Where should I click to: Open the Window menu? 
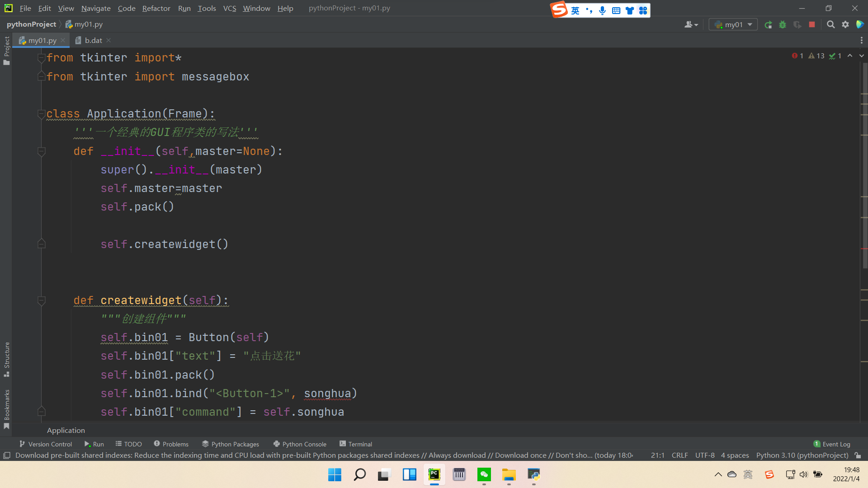[x=256, y=8]
